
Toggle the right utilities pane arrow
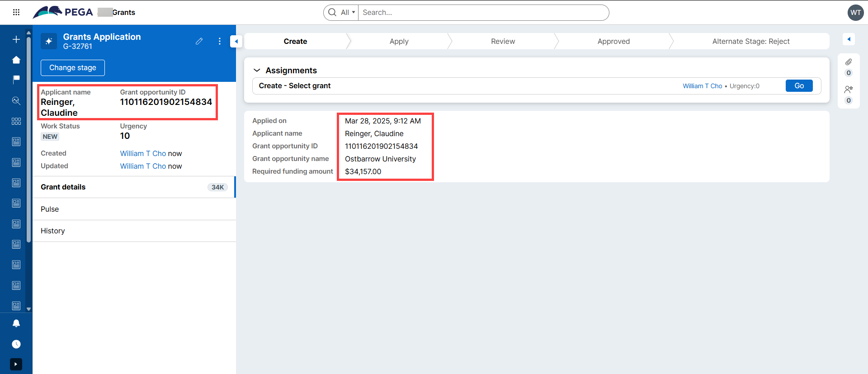(849, 39)
